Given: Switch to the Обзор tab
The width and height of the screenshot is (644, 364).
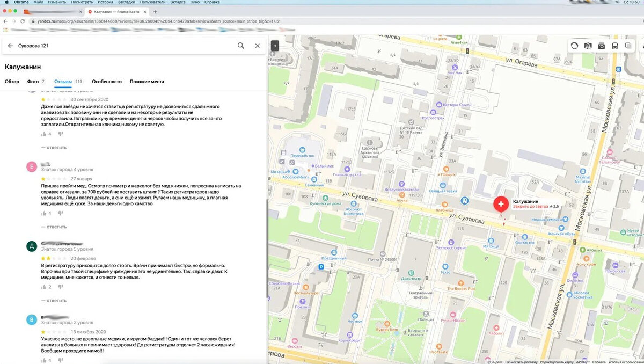Looking at the screenshot, I should point(12,82).
